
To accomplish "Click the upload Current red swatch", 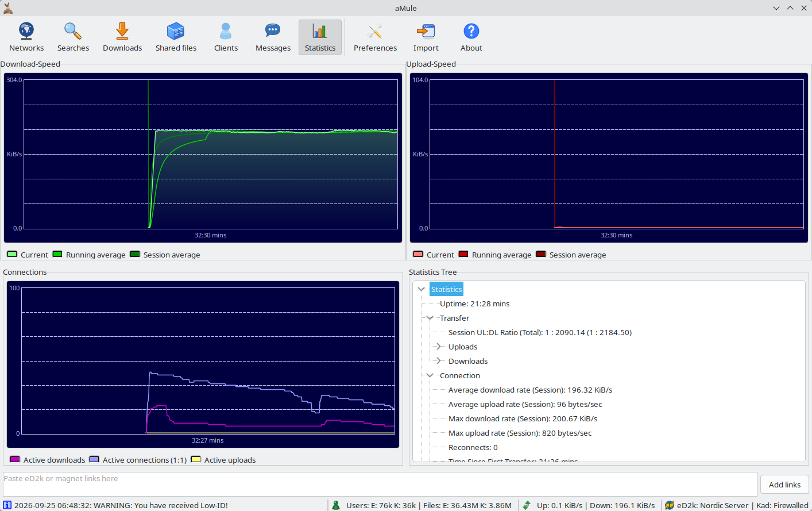I will [418, 254].
